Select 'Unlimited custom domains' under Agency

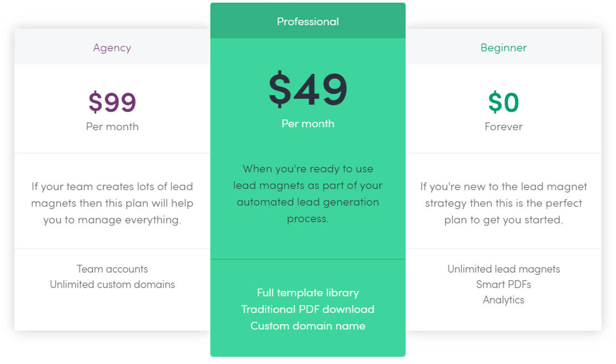tap(112, 284)
